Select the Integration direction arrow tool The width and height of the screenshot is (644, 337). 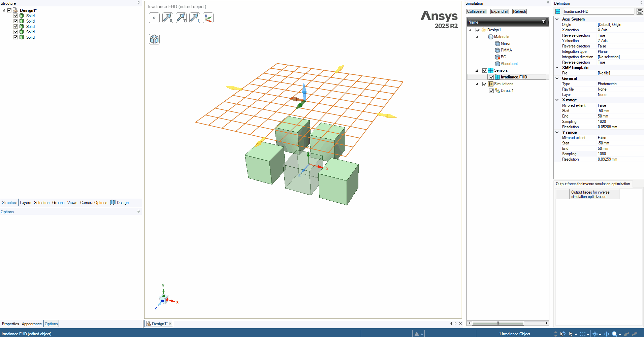click(195, 18)
